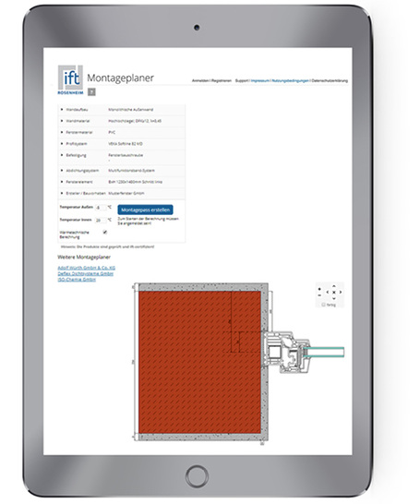The width and height of the screenshot is (420, 504).
Task: Open the Adolf Würth GmbH & Co. KG link
Action: [87, 268]
